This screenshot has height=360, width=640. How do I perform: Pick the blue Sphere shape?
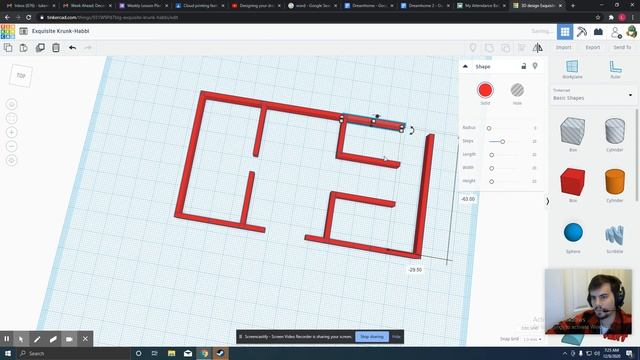pos(573,233)
